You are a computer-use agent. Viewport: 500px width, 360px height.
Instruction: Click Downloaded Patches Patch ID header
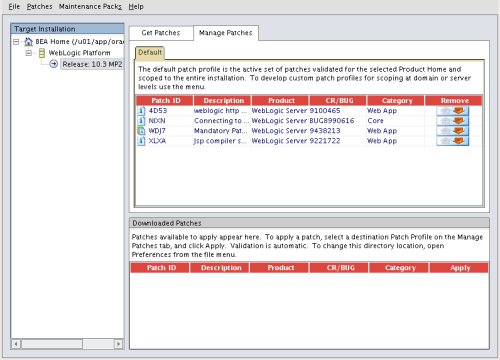point(160,268)
